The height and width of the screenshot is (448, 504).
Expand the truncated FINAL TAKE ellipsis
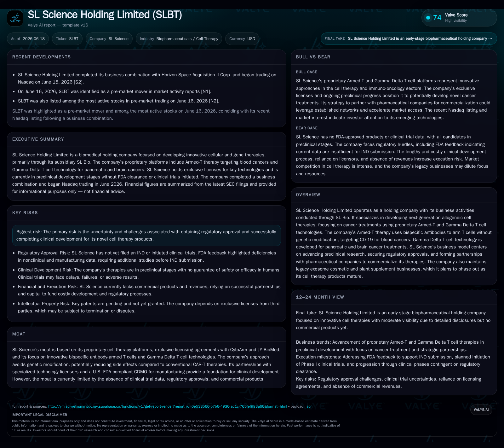(490, 38)
